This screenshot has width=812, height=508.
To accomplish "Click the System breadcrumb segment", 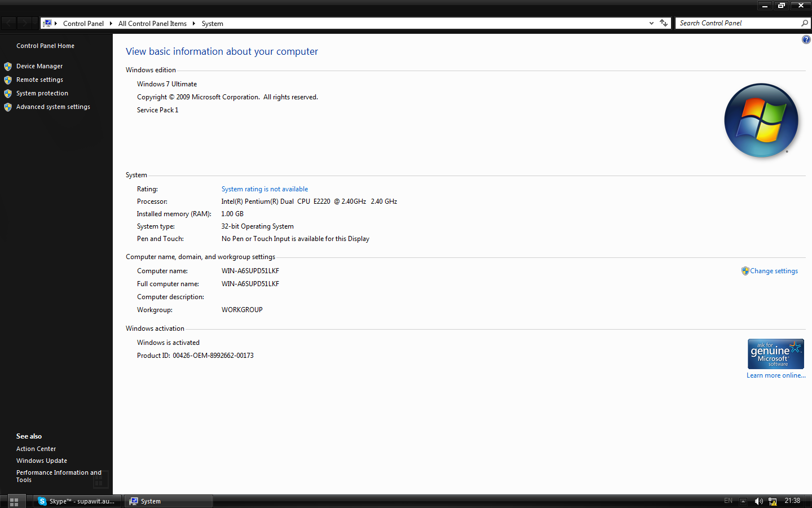I will click(213, 24).
